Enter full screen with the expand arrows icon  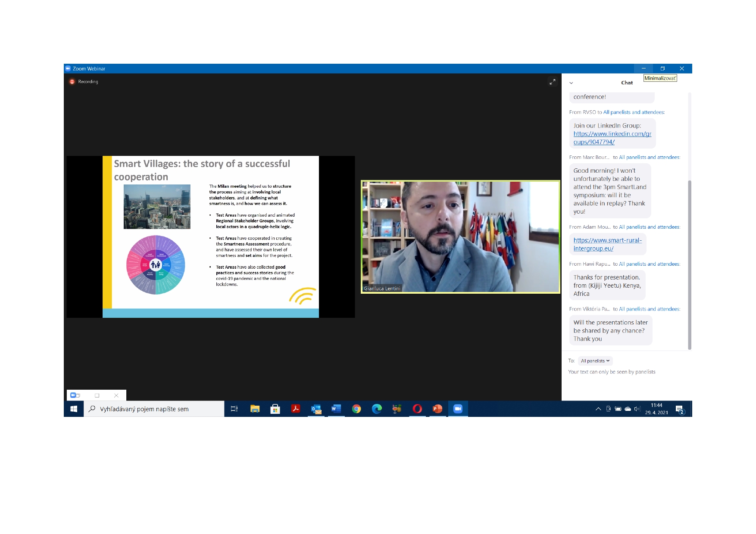pos(552,82)
